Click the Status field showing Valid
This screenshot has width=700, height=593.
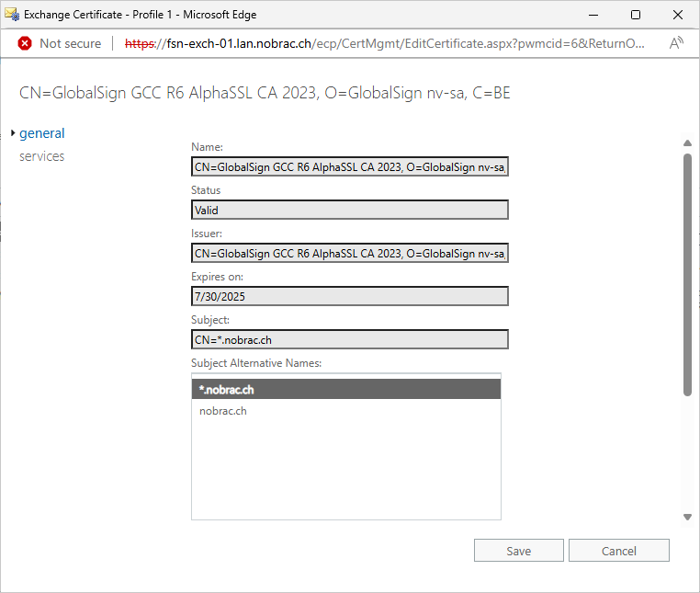pos(350,210)
